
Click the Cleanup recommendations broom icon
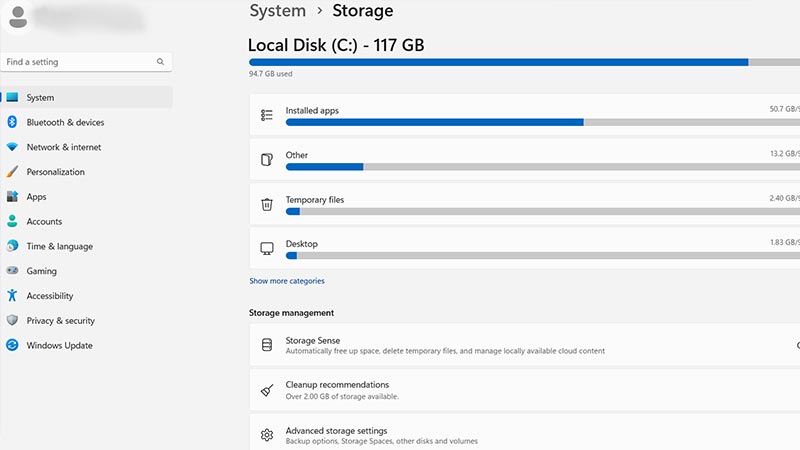[x=267, y=390]
